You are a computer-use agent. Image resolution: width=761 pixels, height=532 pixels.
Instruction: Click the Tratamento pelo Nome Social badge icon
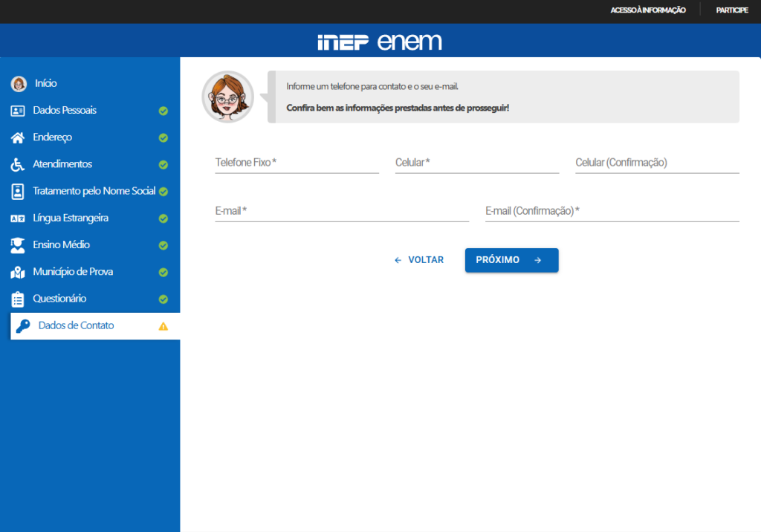click(x=18, y=191)
